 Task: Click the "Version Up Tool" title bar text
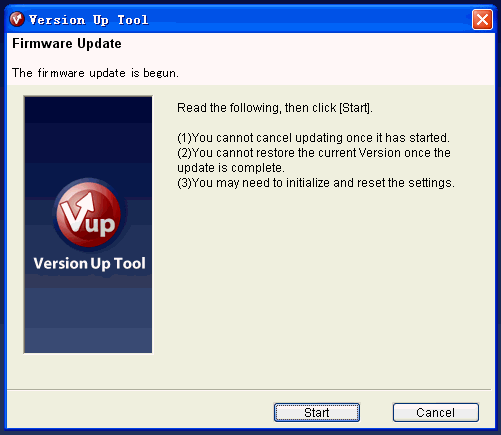(x=89, y=20)
